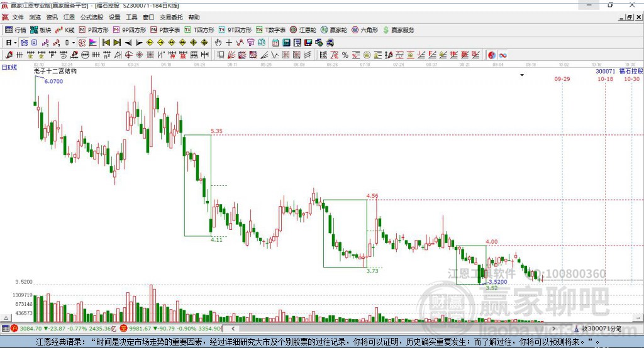The width and height of the screenshot is (644, 348).
Task: Open the 板块 sector view
Action: (41, 30)
